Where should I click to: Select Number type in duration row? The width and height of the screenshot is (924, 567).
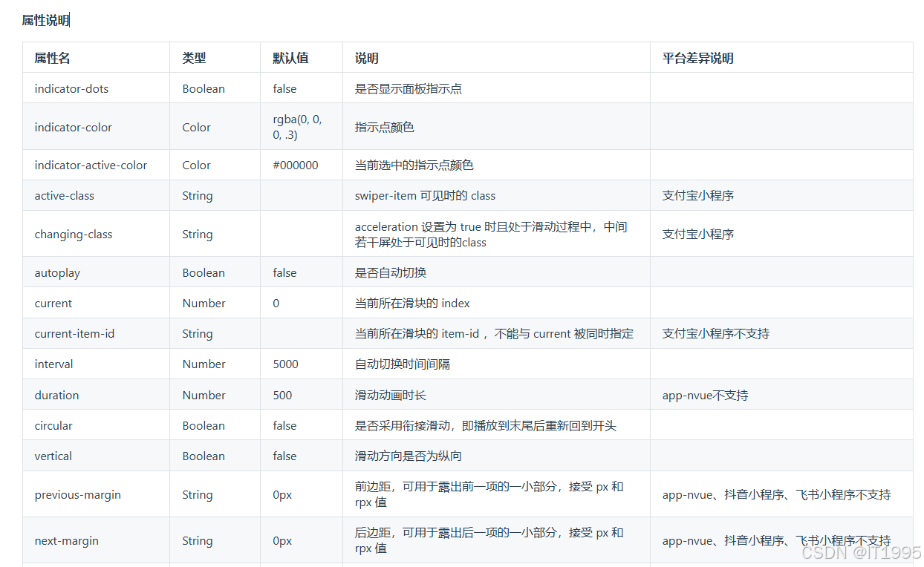204,395
